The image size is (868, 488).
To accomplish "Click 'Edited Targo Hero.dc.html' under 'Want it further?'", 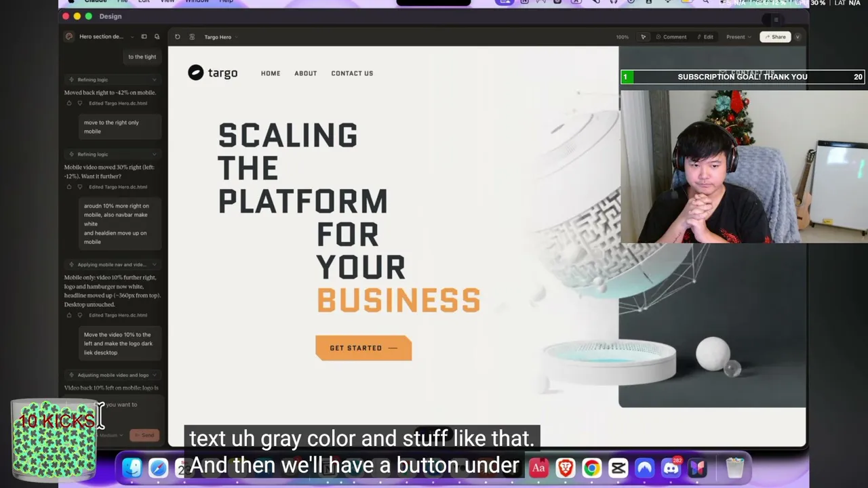I will tap(118, 186).
